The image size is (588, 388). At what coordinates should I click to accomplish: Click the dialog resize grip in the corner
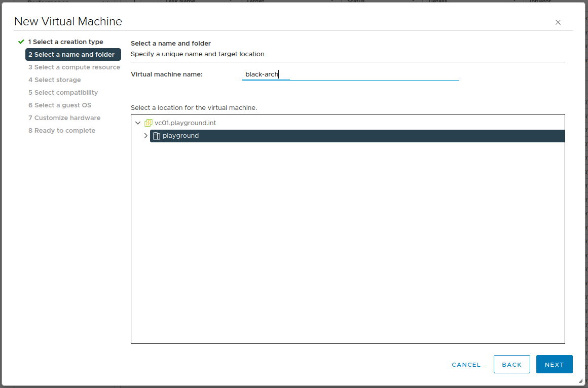point(580,381)
